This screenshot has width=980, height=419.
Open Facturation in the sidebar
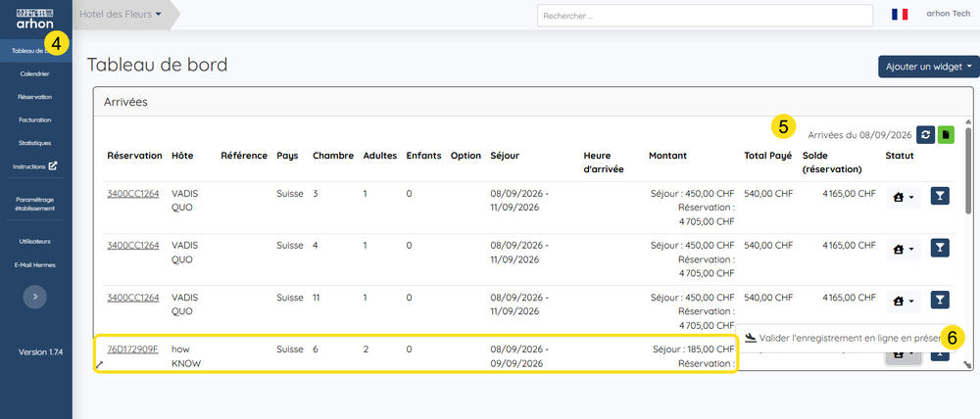35,119
